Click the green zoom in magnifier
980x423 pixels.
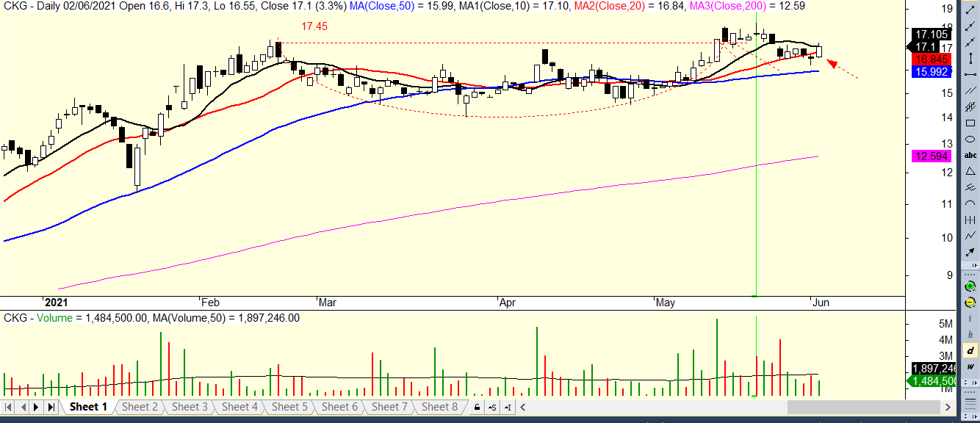click(x=970, y=286)
